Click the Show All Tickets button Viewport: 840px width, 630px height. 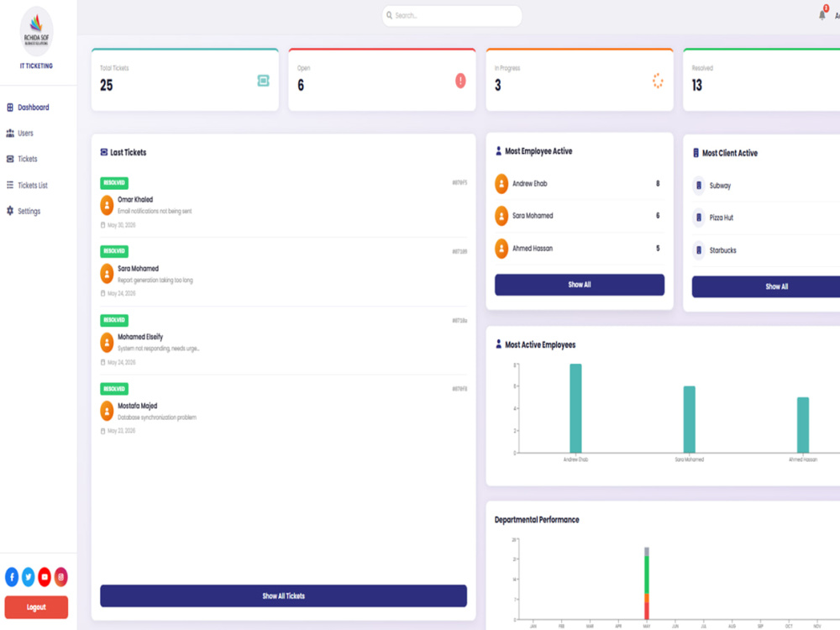pyautogui.click(x=283, y=596)
